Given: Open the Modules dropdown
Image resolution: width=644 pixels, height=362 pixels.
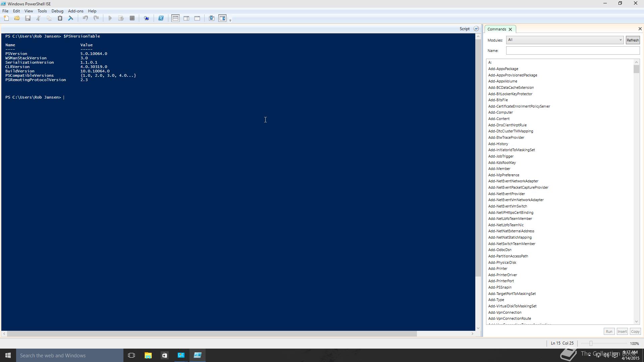Looking at the screenshot, I should click(565, 40).
